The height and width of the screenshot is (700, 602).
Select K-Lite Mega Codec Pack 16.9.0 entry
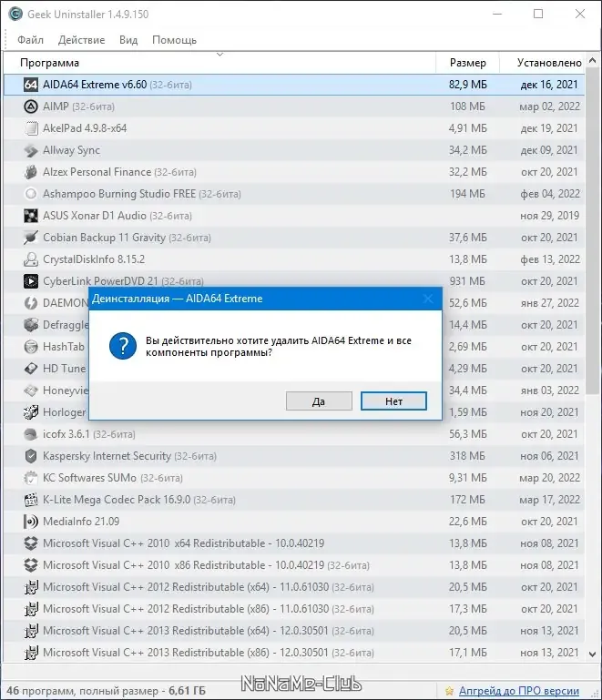point(139,500)
